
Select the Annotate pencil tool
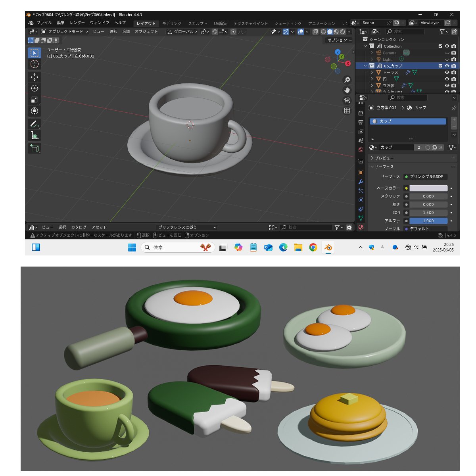pyautogui.click(x=35, y=124)
